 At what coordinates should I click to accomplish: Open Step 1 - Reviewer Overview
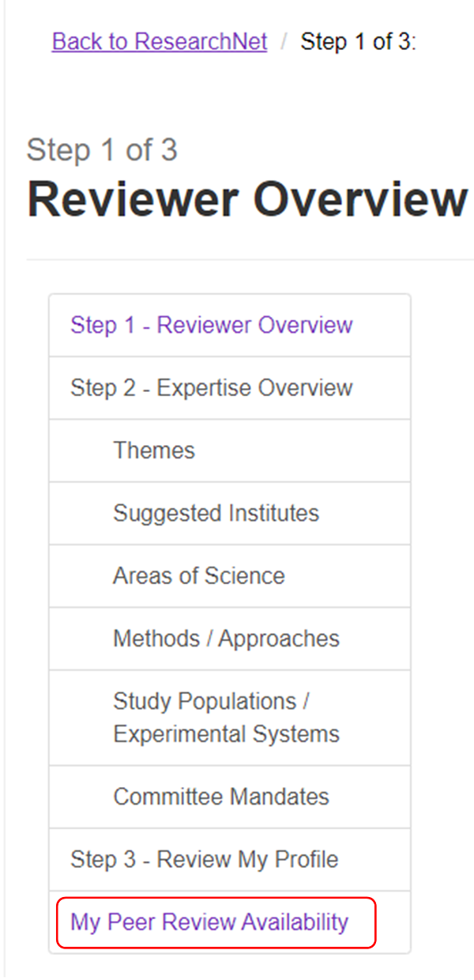211,325
